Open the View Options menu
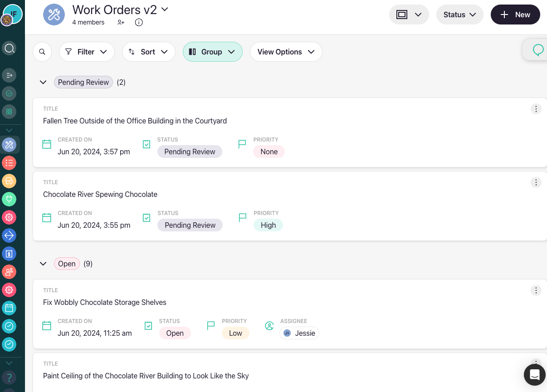 coord(286,52)
